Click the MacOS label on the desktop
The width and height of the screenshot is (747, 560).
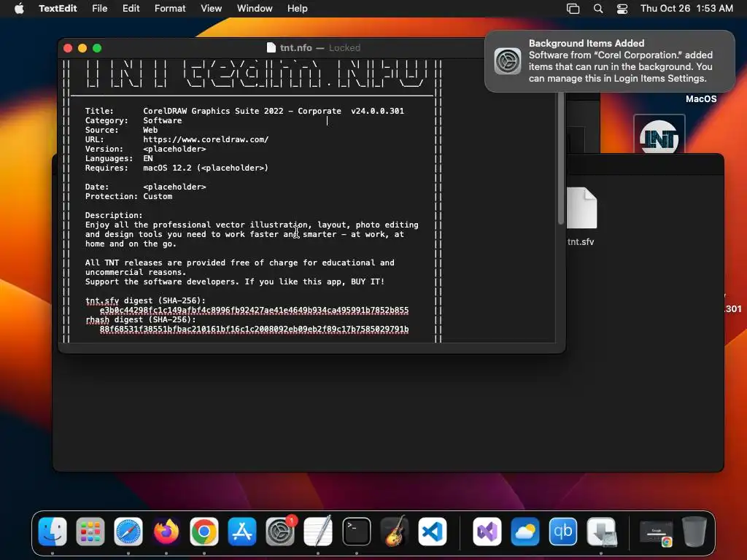coord(701,99)
